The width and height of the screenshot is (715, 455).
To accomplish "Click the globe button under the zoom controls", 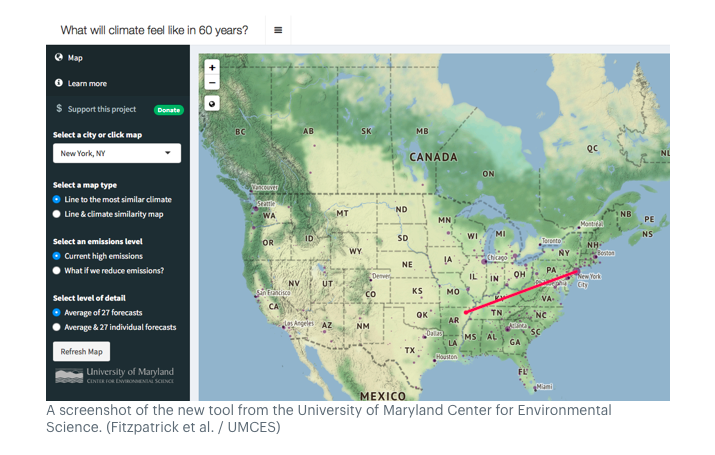I will [x=212, y=103].
